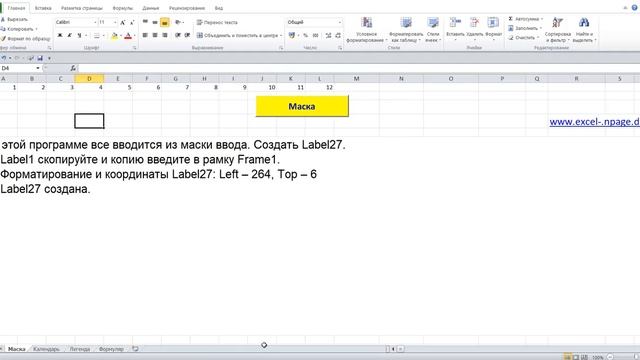Viewport: 640px width, 360px height.
Task: Align text to top
Action: [145, 22]
